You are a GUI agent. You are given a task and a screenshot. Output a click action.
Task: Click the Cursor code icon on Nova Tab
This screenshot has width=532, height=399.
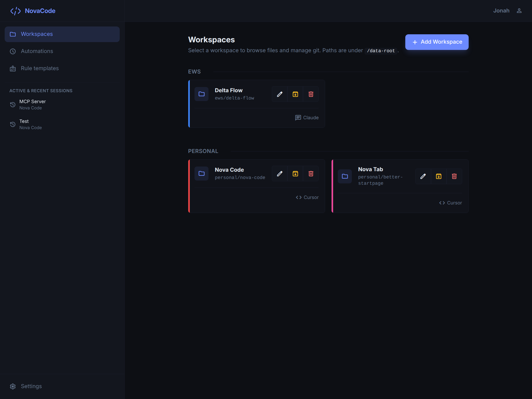tap(442, 203)
